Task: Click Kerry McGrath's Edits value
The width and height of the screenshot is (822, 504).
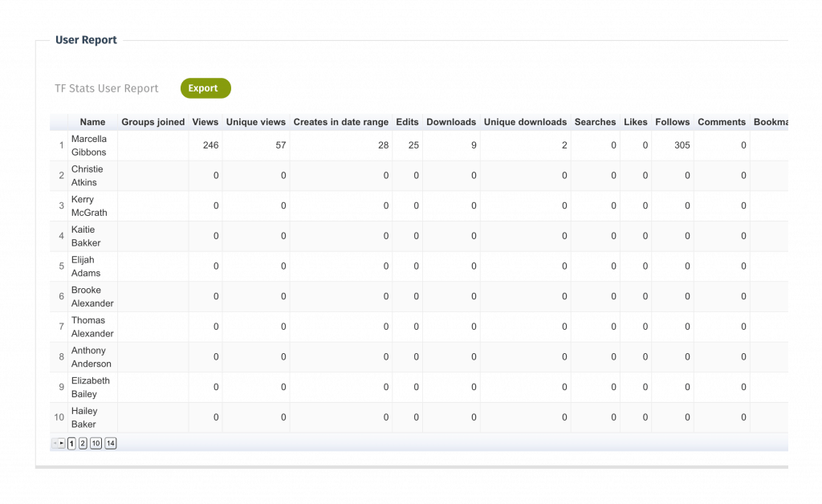Action: pyautogui.click(x=417, y=206)
